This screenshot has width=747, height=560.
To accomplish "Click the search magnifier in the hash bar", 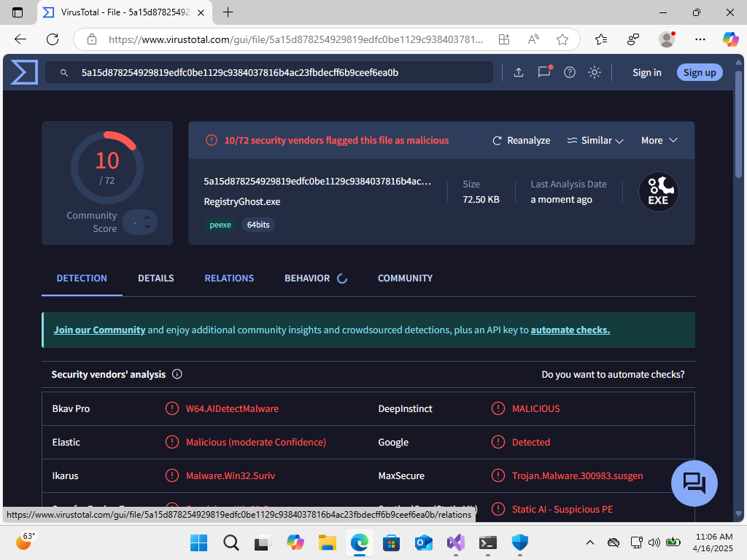I will point(63,72).
